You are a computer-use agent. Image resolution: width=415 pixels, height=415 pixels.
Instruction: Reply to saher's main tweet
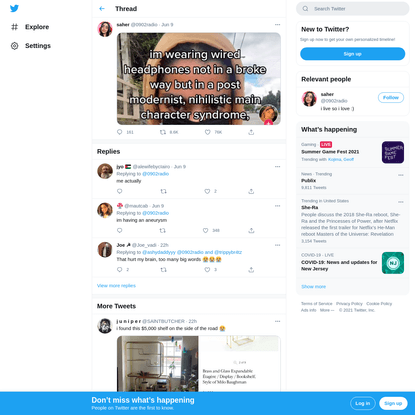(120, 132)
